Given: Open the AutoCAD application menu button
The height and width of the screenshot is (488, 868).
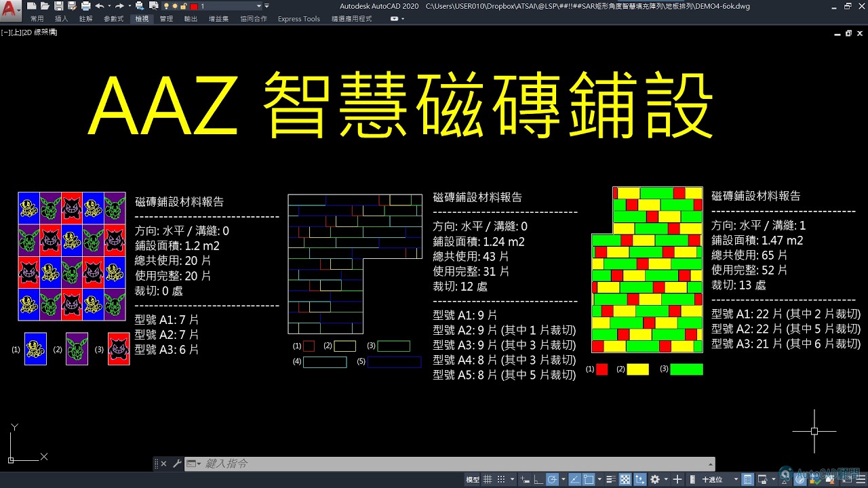Looking at the screenshot, I should [11, 9].
